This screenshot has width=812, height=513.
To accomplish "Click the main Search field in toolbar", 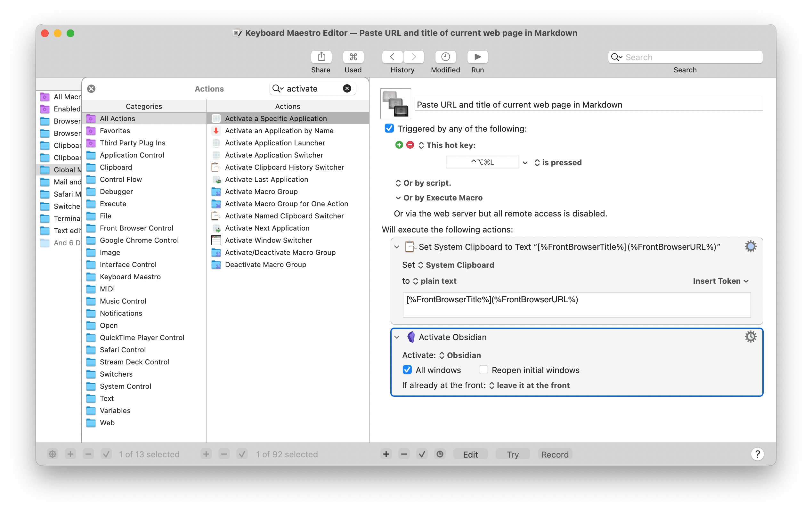I will pos(685,57).
